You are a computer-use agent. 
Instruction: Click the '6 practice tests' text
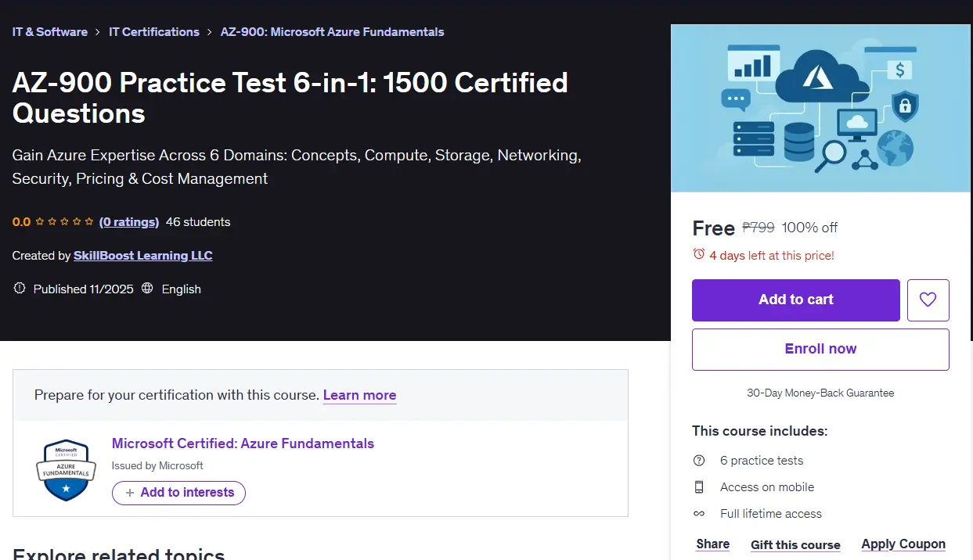762,461
